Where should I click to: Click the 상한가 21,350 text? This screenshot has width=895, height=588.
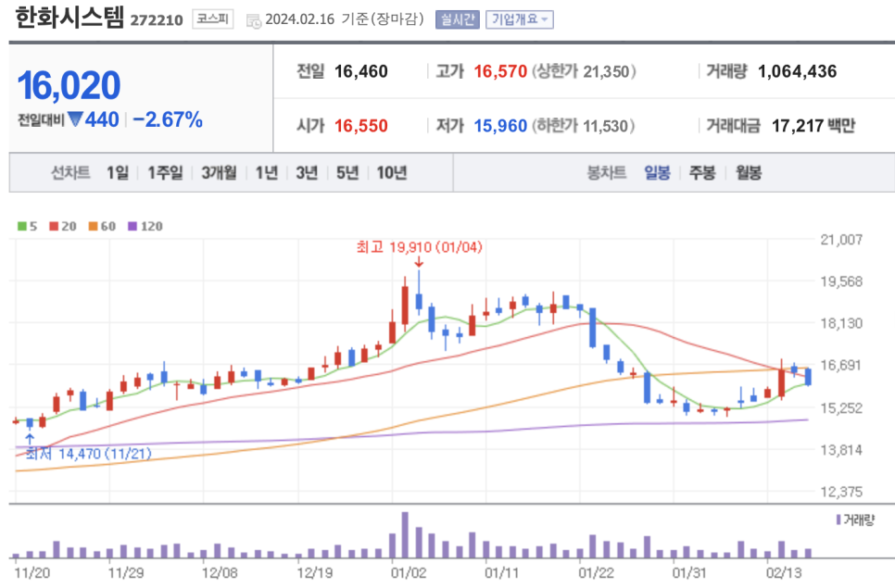point(584,71)
